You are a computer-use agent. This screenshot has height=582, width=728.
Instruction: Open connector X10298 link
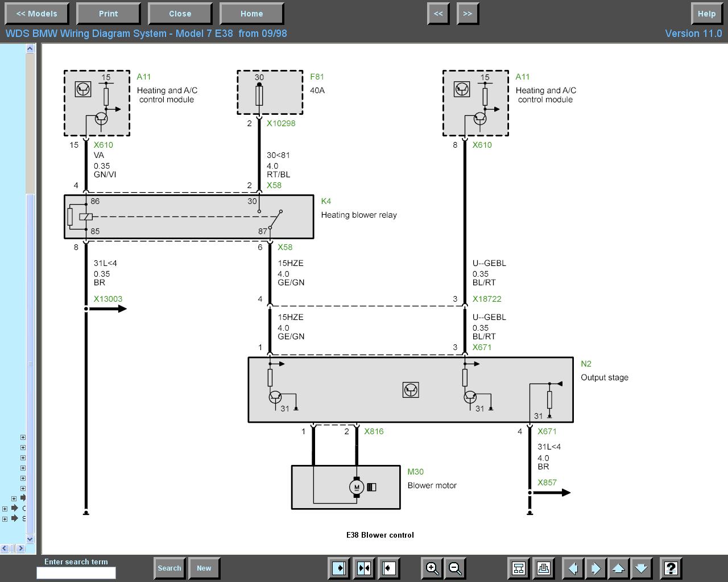[x=281, y=123]
